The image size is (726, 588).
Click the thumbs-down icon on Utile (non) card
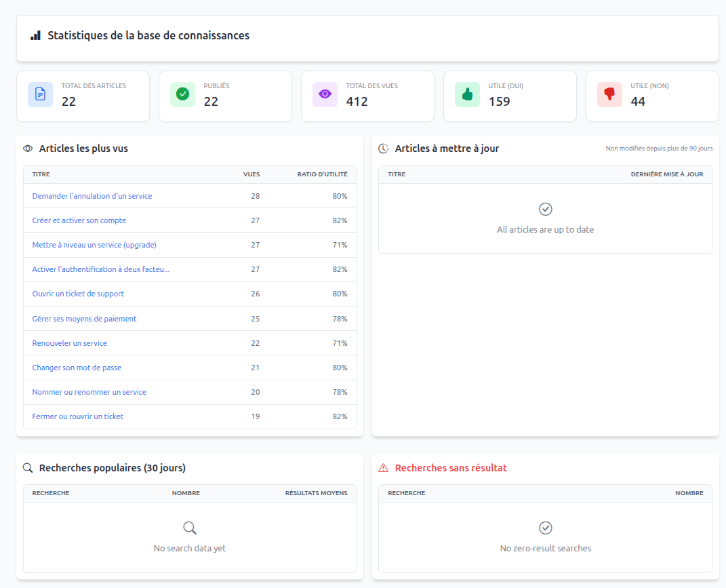(609, 94)
